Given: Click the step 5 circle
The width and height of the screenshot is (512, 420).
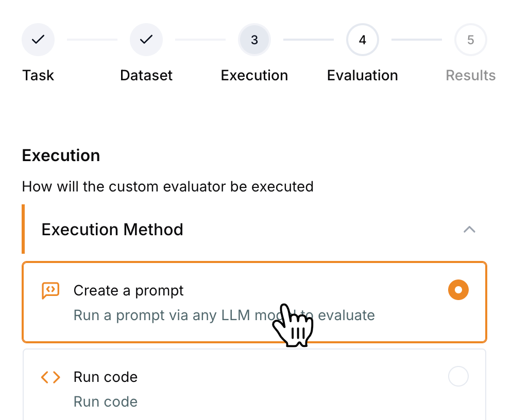Looking at the screenshot, I should pyautogui.click(x=470, y=40).
